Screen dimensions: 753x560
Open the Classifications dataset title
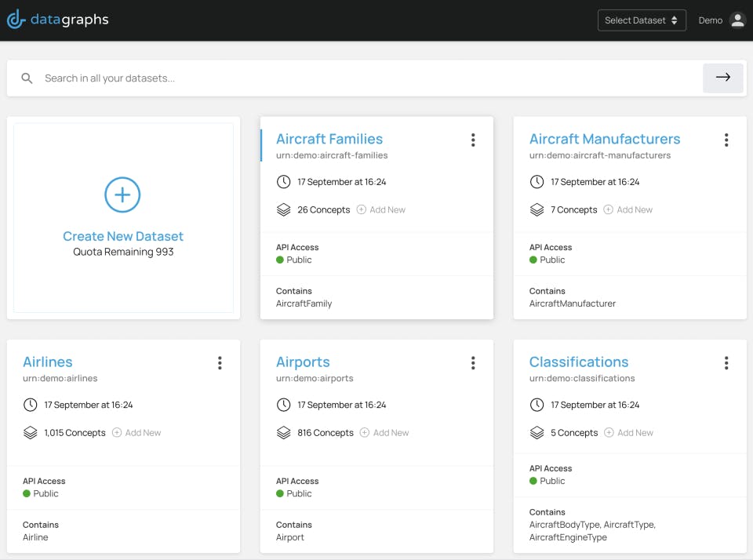579,362
